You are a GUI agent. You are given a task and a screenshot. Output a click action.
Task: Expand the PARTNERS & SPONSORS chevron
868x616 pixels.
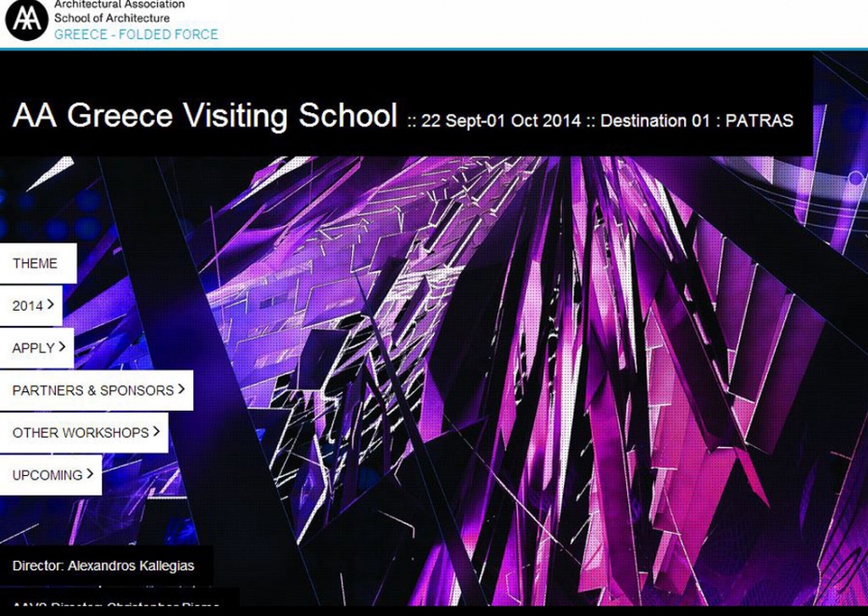tap(181, 389)
